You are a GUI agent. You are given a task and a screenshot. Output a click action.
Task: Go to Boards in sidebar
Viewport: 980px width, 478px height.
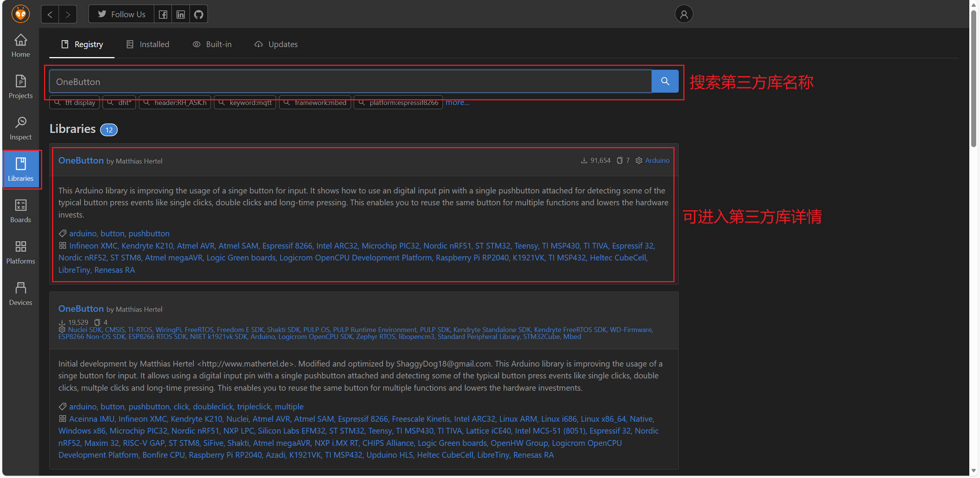21,211
